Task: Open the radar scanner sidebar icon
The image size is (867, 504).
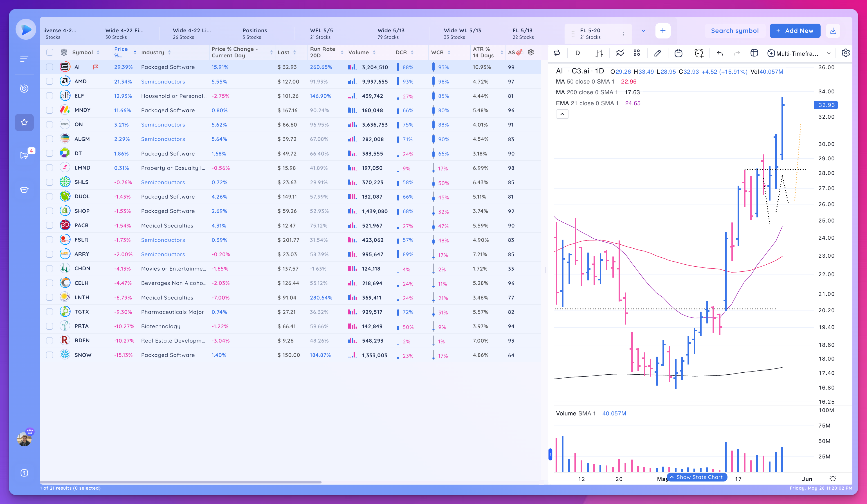Action: (x=24, y=88)
